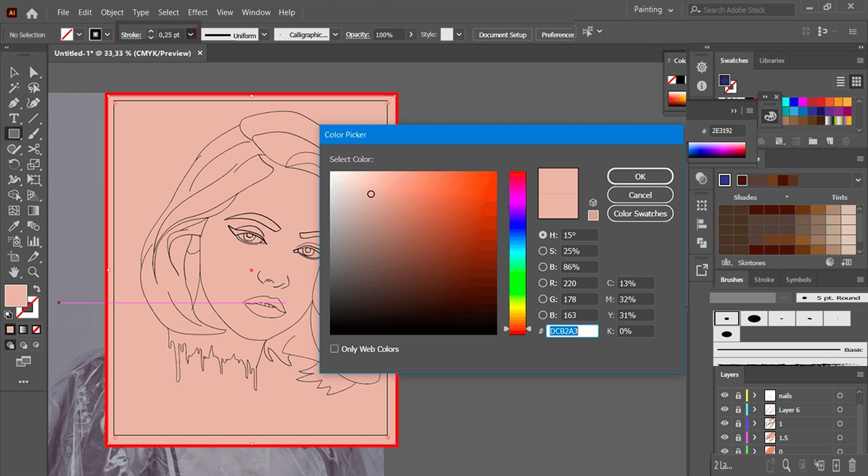
Task: Open the Uniform variable width profile dropdown
Action: click(x=264, y=35)
